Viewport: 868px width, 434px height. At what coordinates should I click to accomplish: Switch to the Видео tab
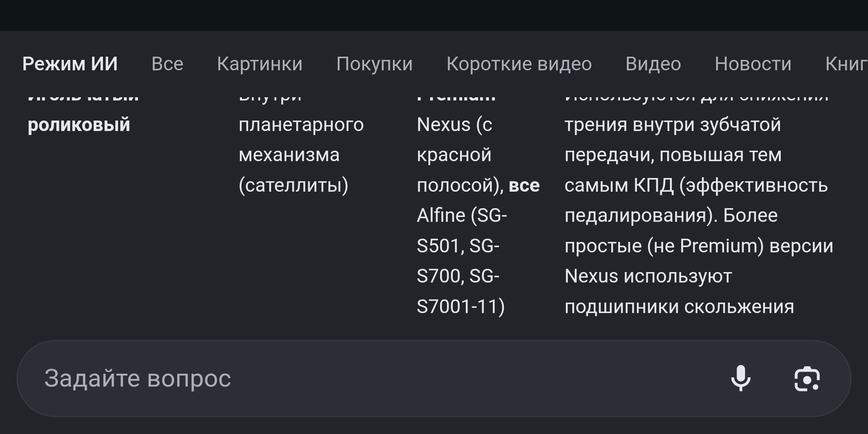tap(653, 64)
